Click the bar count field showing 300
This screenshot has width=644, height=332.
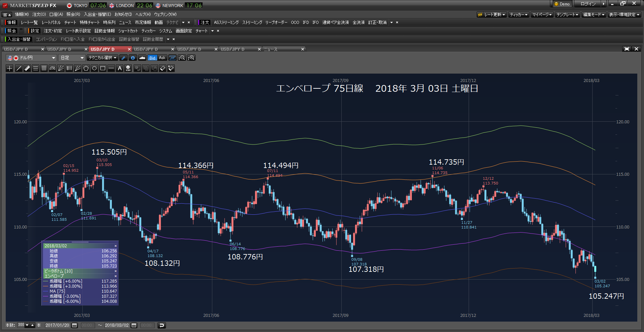[21, 325]
